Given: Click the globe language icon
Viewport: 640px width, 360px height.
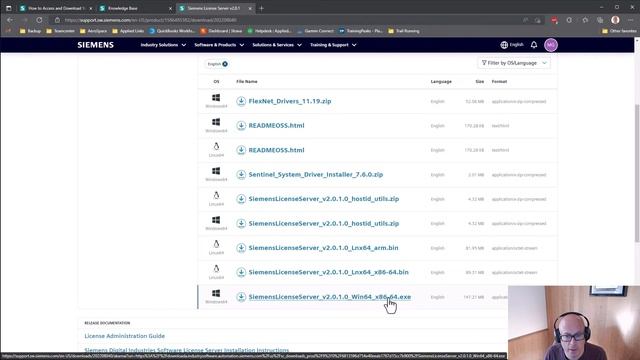Looking at the screenshot, I should click(504, 45).
